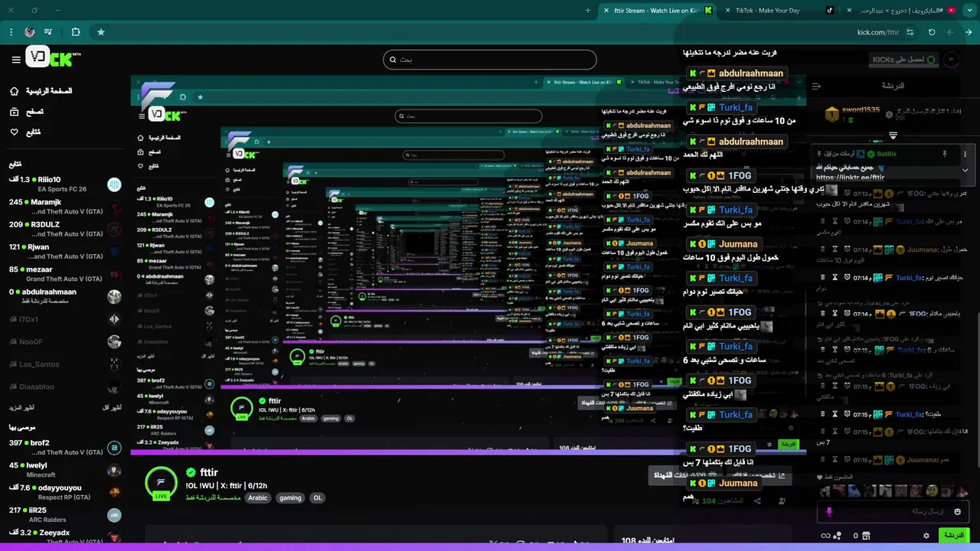Click offline channel Diaaabloo in sidebar
Viewport: 980px width, 551px height.
(65, 386)
